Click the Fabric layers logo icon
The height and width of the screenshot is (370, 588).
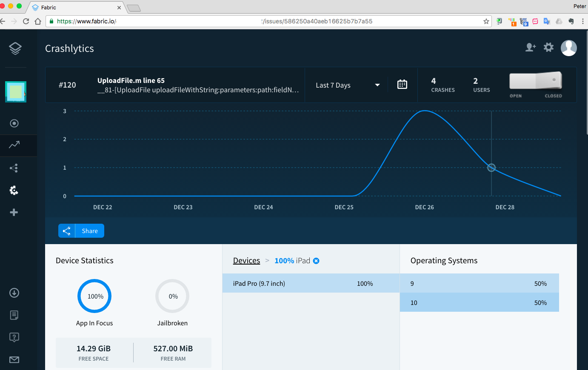15,48
